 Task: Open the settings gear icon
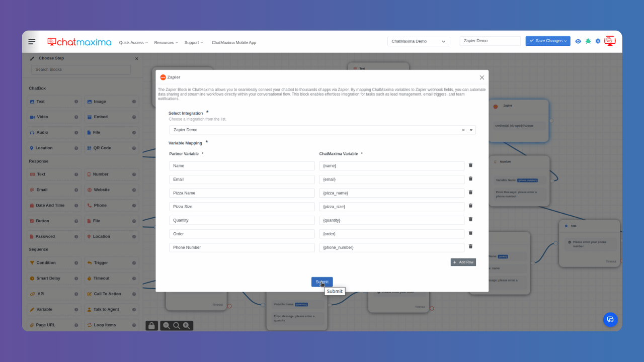598,41
